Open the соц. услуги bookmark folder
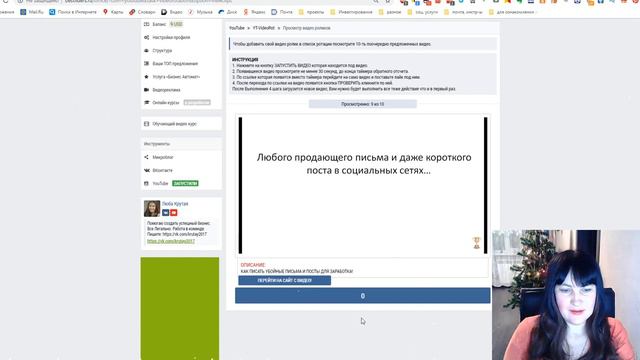This screenshot has height=360, width=640. 422,12
